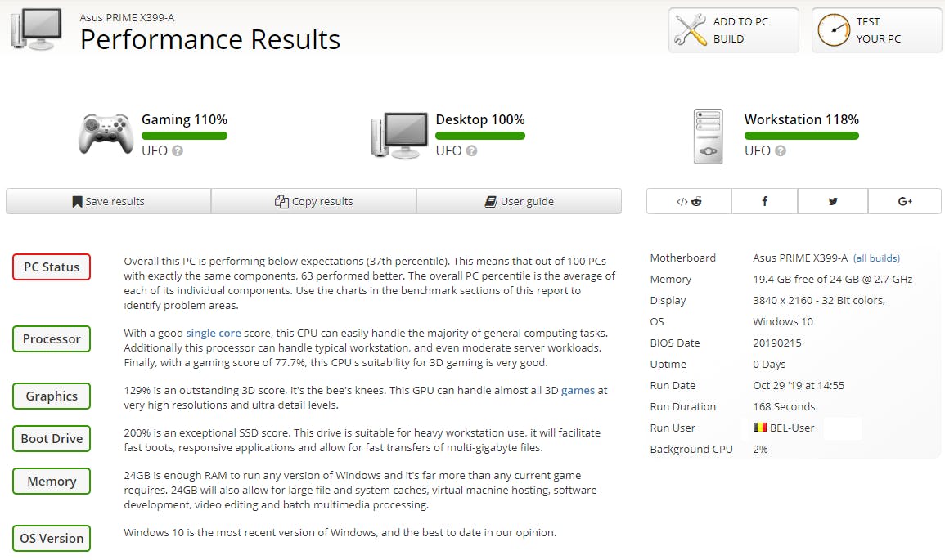Open the User guide
The image size is (945, 560).
[x=519, y=201]
